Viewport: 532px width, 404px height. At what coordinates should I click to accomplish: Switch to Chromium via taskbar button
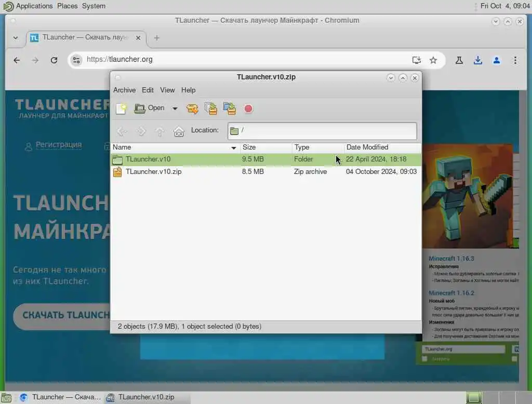pyautogui.click(x=60, y=397)
